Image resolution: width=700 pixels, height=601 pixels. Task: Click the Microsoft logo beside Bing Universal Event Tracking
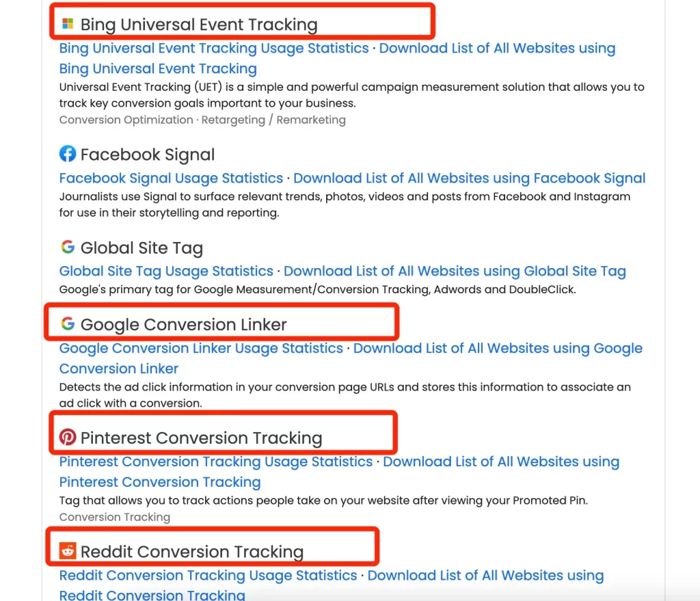pos(68,24)
